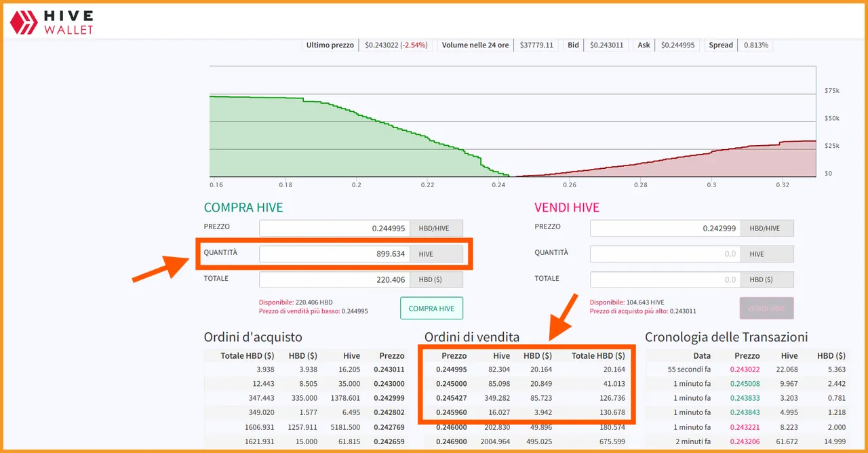Click transaction price 0.243022 in history
This screenshot has width=868, height=453.
click(745, 370)
